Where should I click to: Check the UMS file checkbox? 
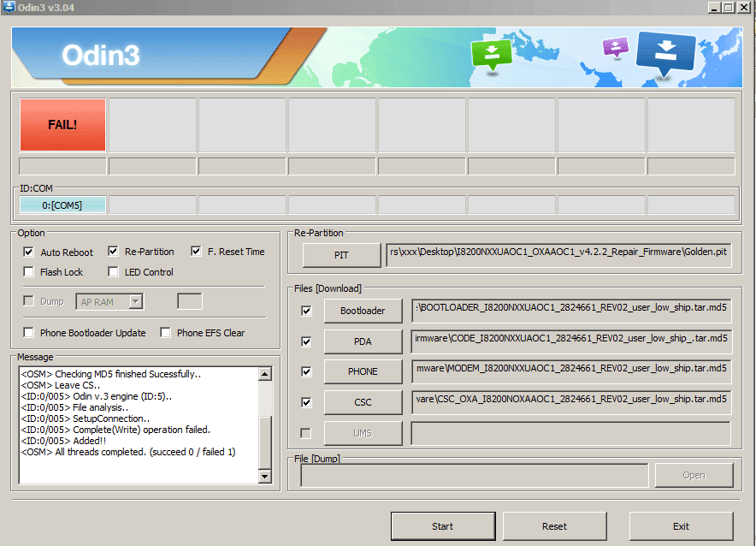pyautogui.click(x=305, y=433)
